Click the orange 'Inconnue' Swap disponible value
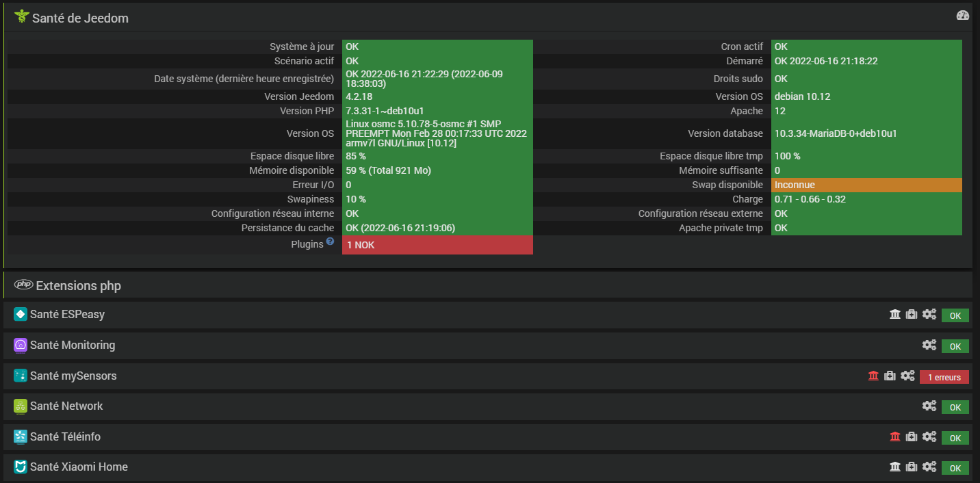The image size is (980, 483). tap(866, 185)
